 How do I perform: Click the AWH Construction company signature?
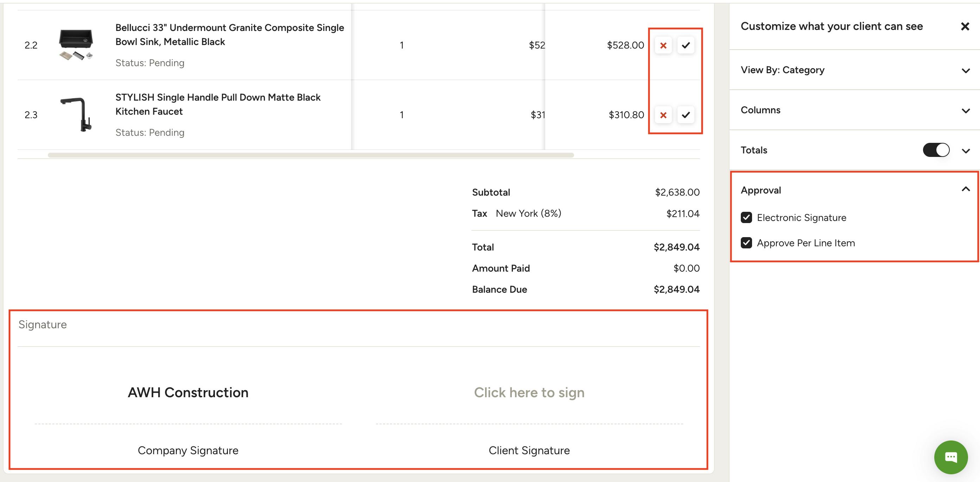tap(188, 392)
